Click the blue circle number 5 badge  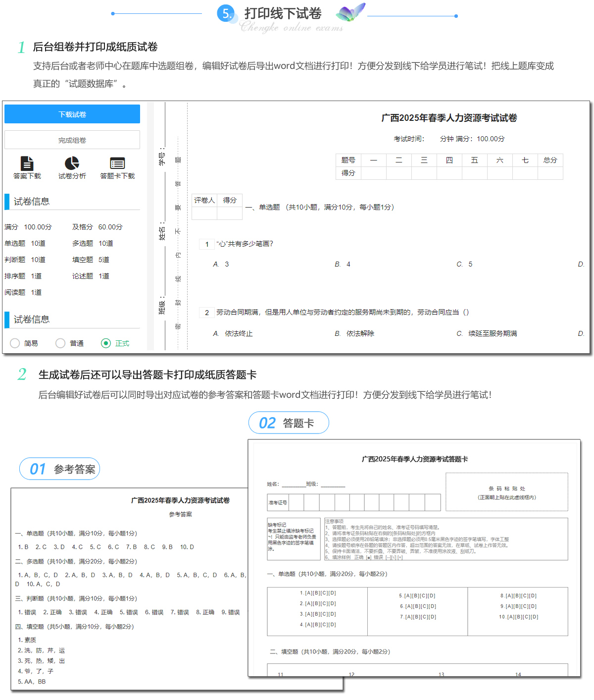[x=226, y=13]
